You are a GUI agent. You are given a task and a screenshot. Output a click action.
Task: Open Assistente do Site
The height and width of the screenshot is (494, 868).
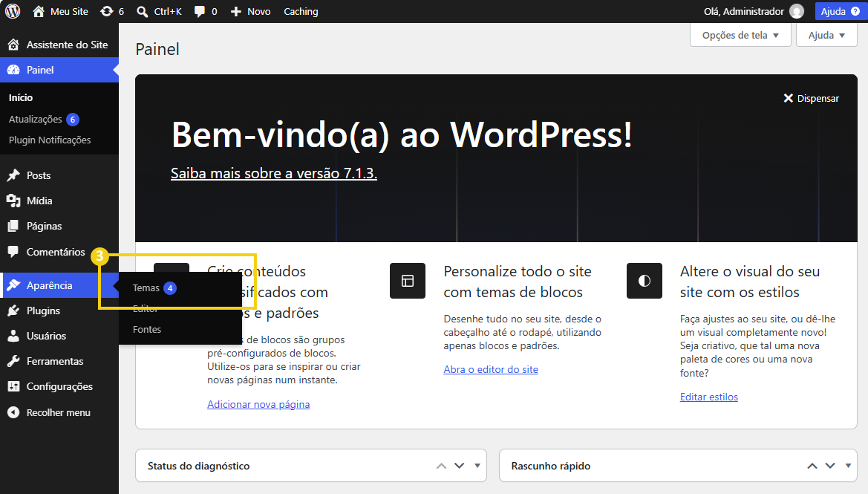59,45
